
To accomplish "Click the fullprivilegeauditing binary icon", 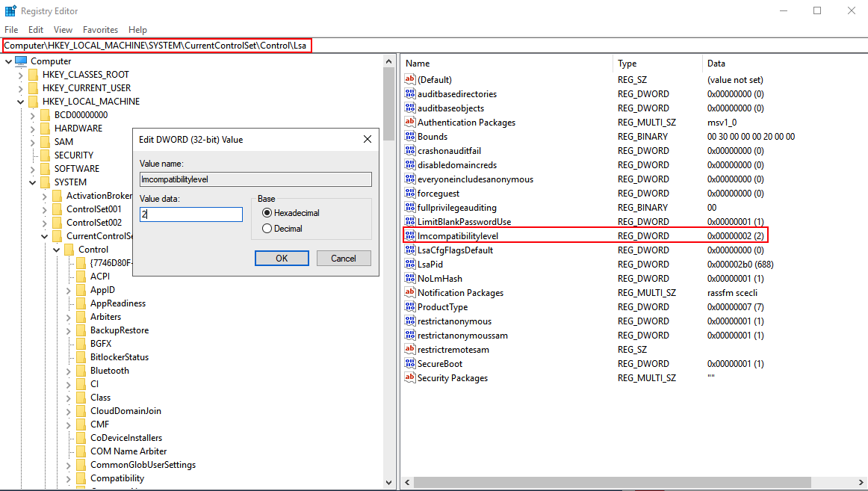I will point(409,207).
